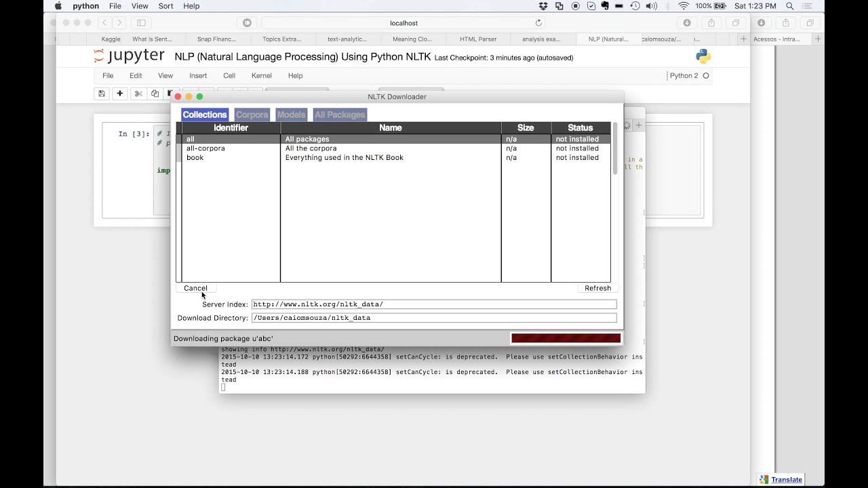
Task: Insert a cell with the plus icon
Action: [120, 94]
